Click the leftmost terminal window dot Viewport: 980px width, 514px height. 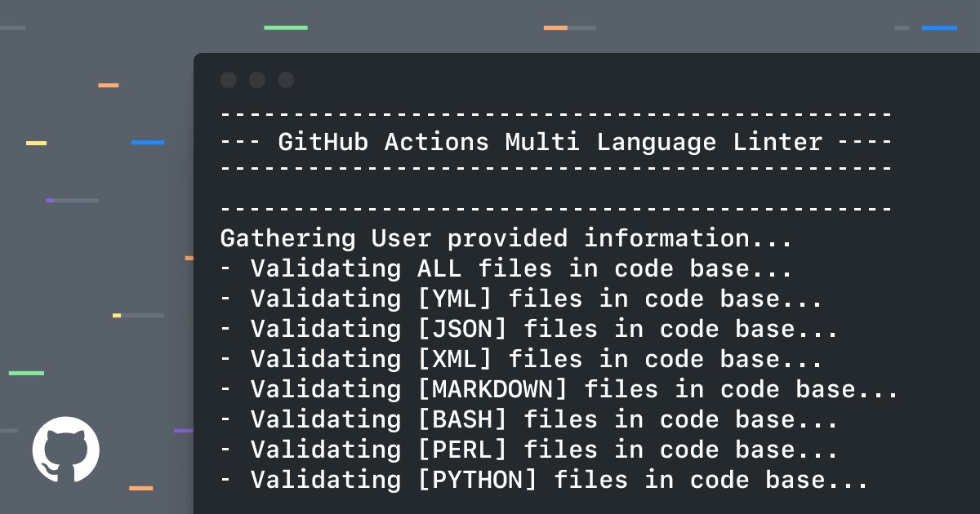pos(229,80)
